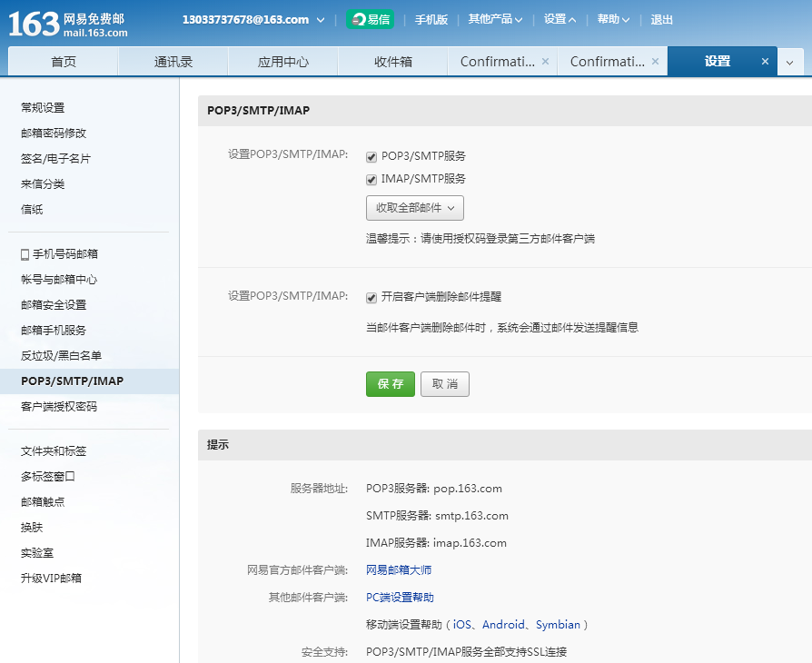
Task: Click the 取消 button
Action: click(445, 384)
